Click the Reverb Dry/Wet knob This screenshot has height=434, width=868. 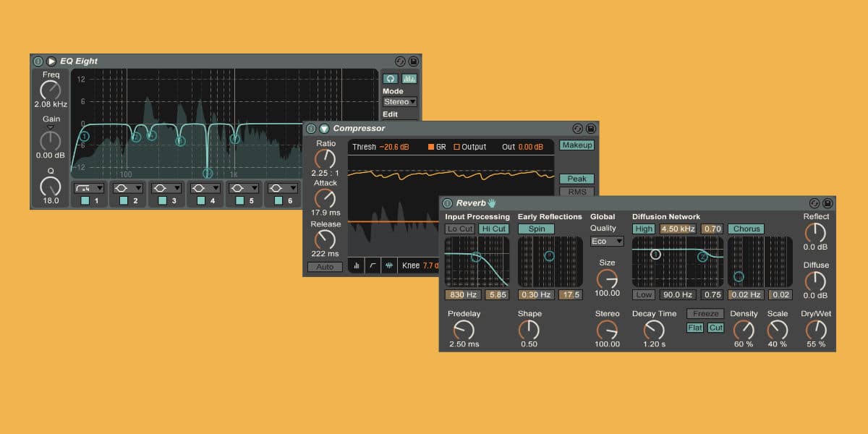816,330
